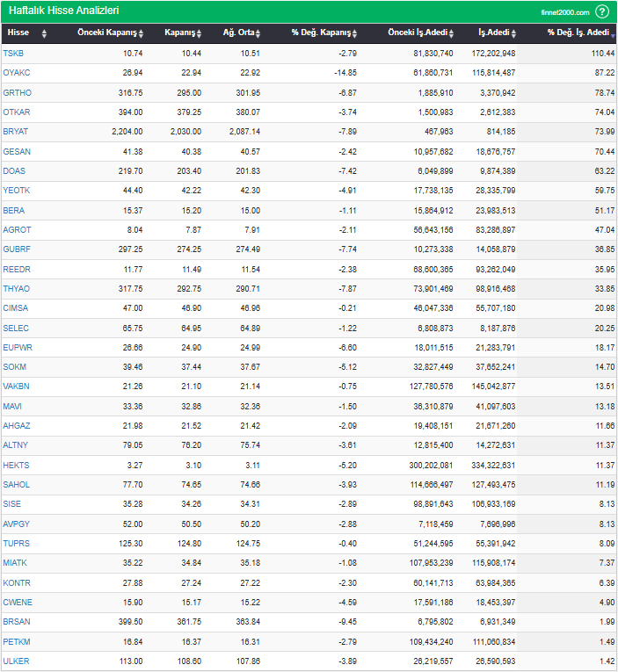Select the 2,204.00 previous close for BRYAT

(x=127, y=132)
